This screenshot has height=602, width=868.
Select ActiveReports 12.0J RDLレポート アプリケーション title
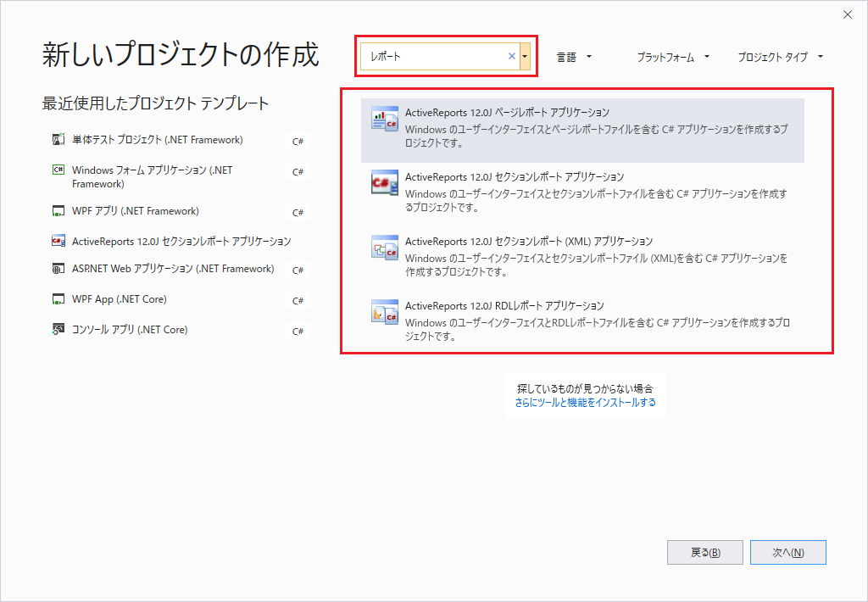504,306
